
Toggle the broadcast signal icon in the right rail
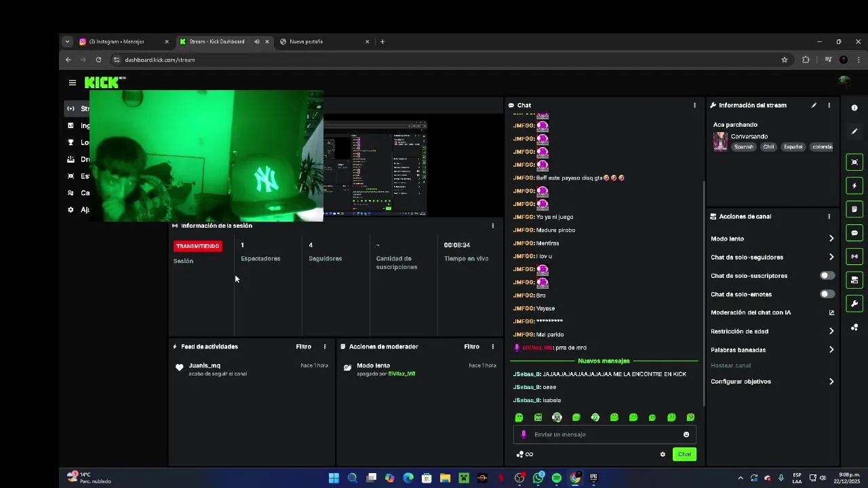click(854, 256)
